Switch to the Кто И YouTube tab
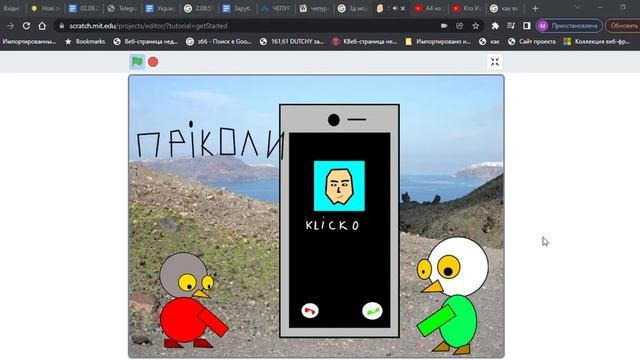The height and width of the screenshot is (360, 640). point(467,8)
